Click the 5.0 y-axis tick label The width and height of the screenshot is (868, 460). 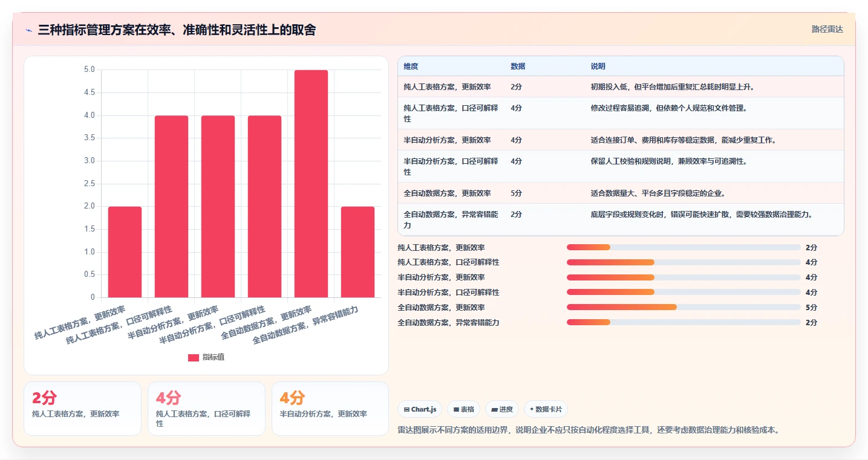pyautogui.click(x=89, y=70)
